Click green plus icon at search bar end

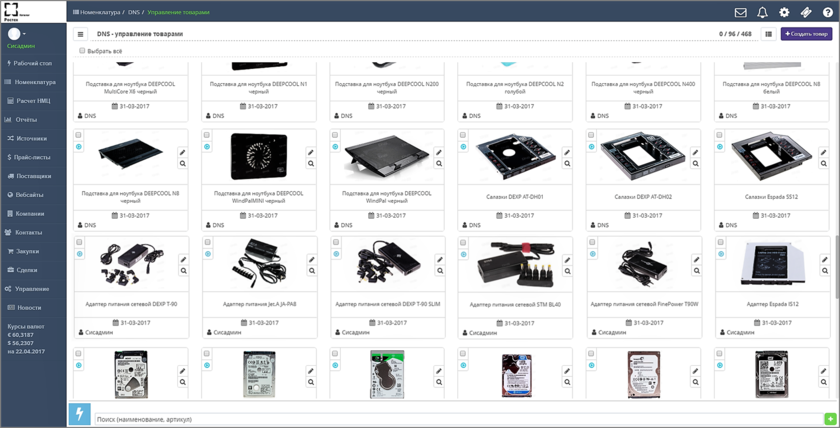point(830,419)
